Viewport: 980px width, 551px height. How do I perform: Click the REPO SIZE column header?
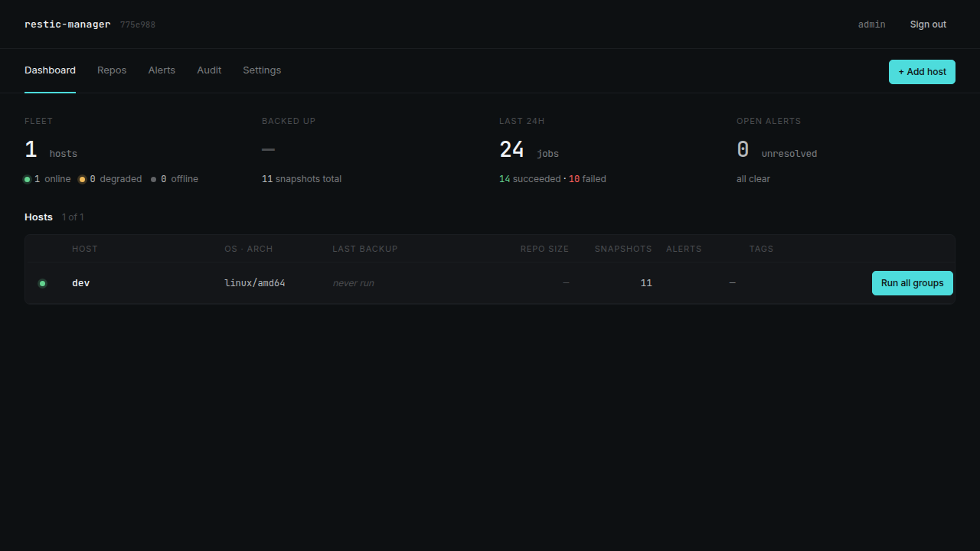[x=544, y=249]
